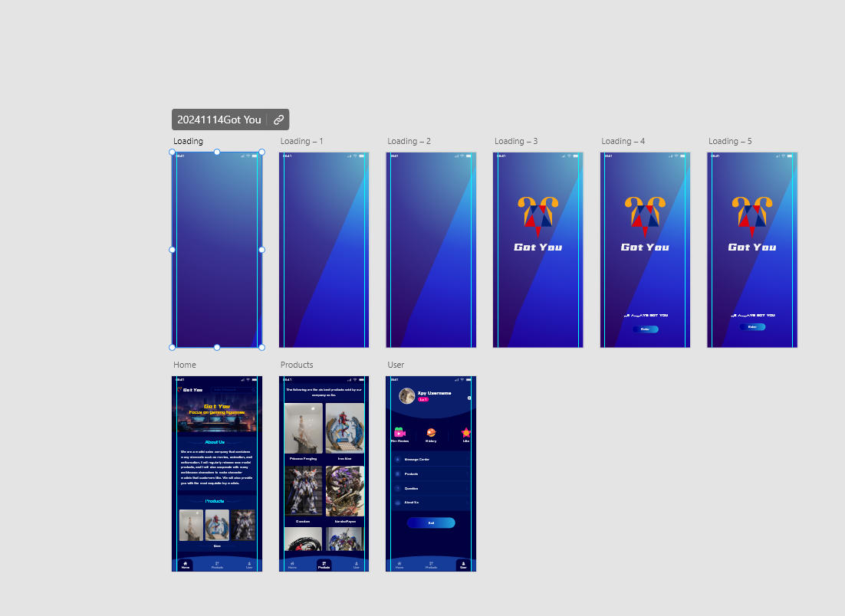
Task: Click the user avatar photo in User frame
Action: 406,396
